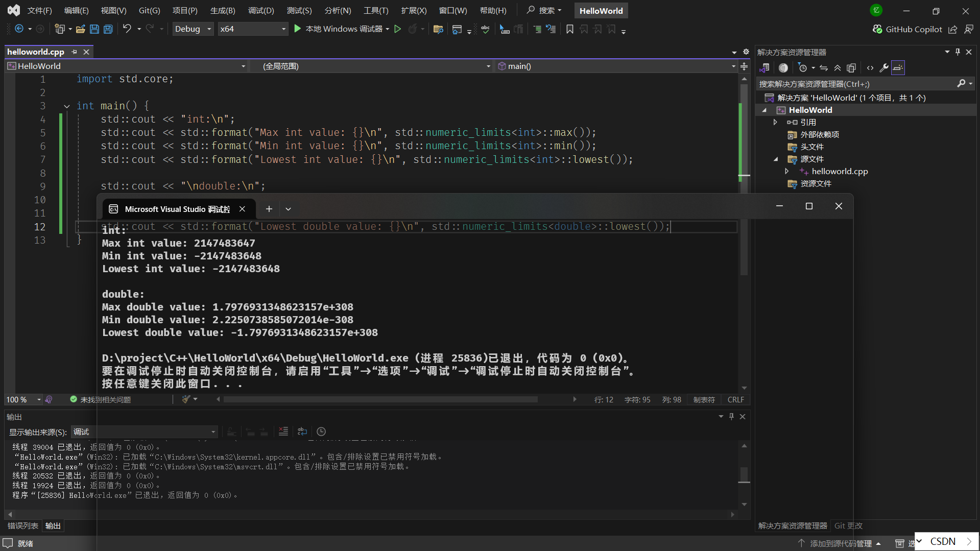Open the 搜索 box in the title bar

(544, 11)
